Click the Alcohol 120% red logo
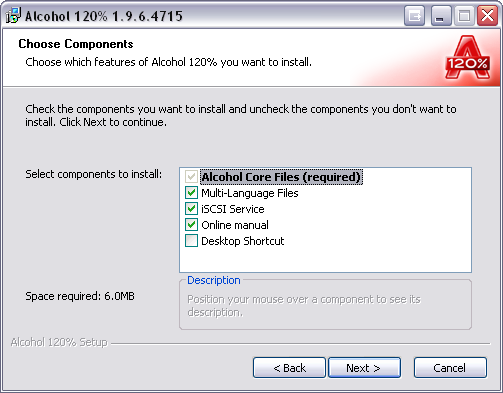 pos(467,57)
